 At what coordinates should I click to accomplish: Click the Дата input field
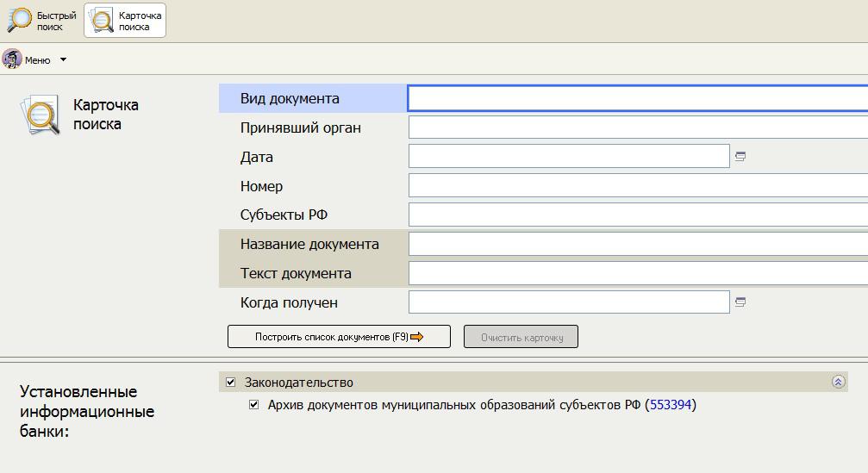pyautogui.click(x=569, y=157)
